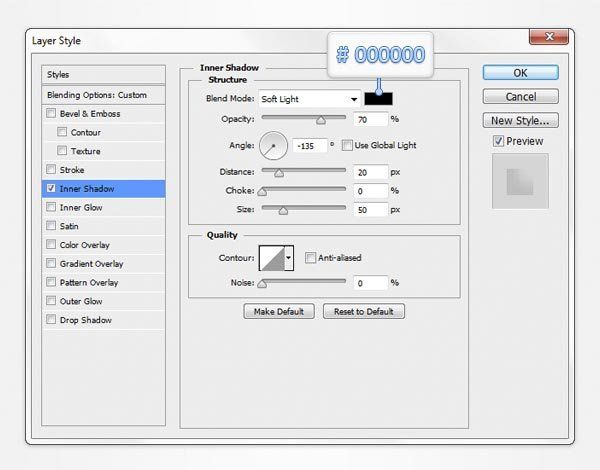This screenshot has height=470, width=600.
Task: Open the Blend Mode Soft Light dropdown
Action: click(310, 99)
